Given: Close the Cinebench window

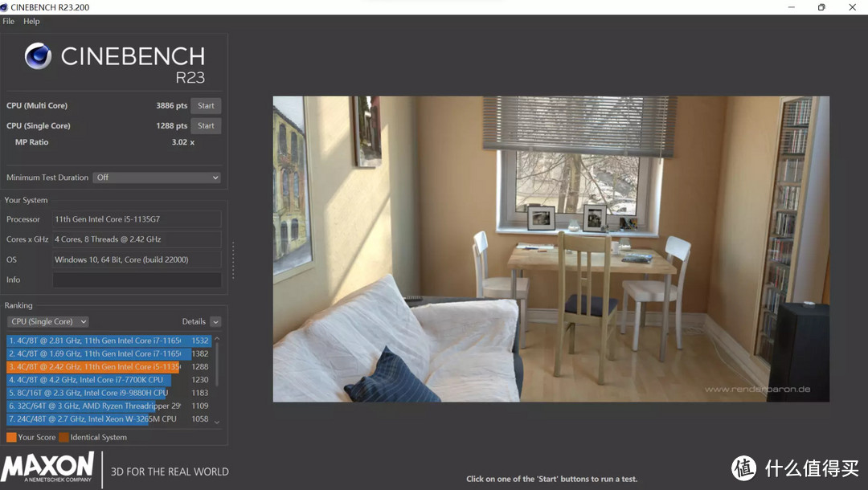Looking at the screenshot, I should [x=853, y=7].
